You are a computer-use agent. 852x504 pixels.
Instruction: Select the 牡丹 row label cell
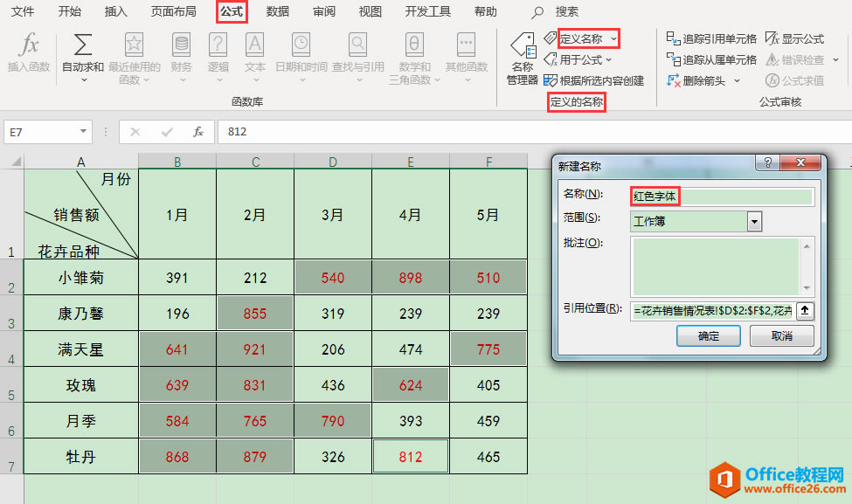pyautogui.click(x=81, y=457)
